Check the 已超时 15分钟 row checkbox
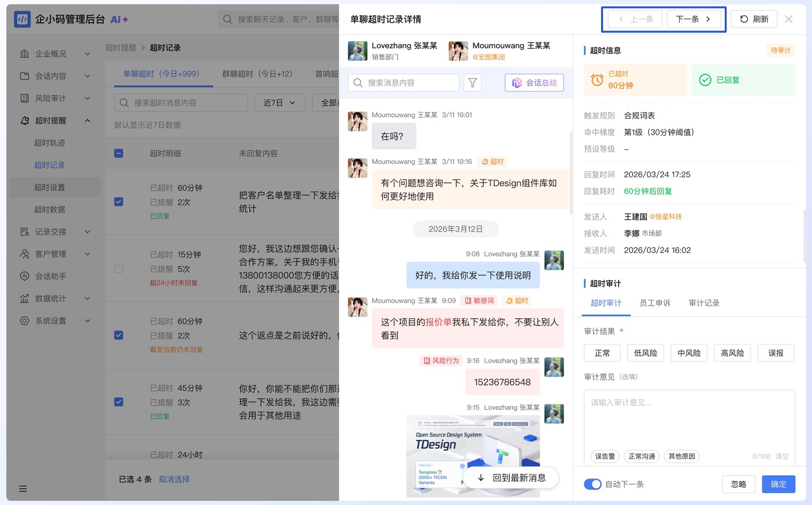 119,269
